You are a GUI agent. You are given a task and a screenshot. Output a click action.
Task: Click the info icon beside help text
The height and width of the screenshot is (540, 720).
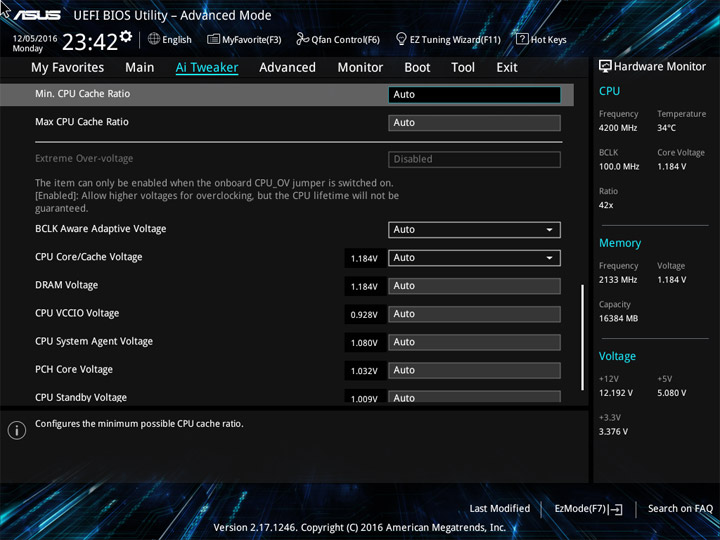tap(17, 430)
